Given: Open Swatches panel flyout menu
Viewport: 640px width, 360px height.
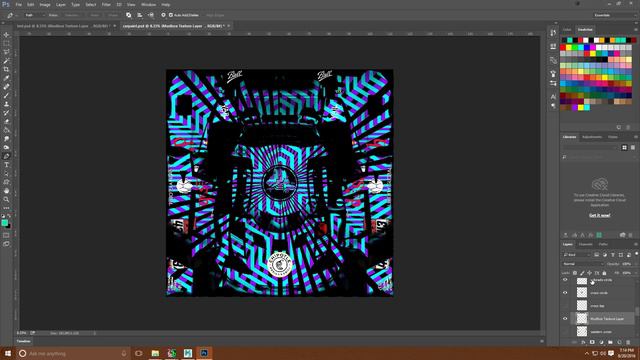Looking at the screenshot, I should [636, 30].
